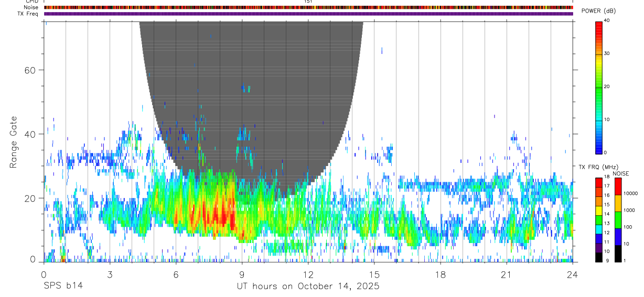
Task: Click the green segment of NOISE colorbar
Action: point(618,220)
